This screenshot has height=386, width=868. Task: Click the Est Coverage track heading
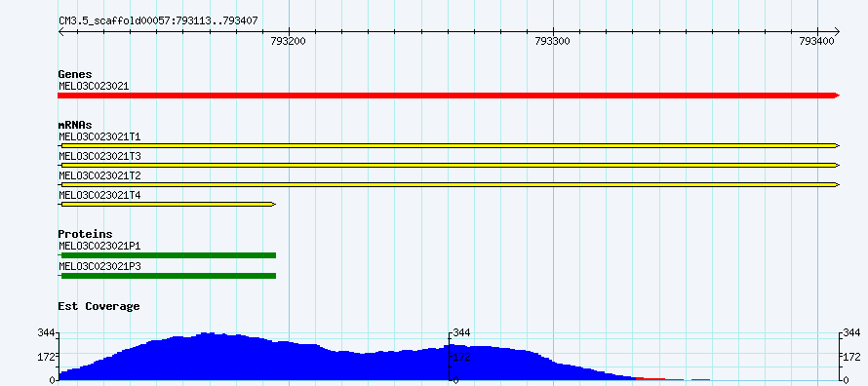click(x=99, y=306)
